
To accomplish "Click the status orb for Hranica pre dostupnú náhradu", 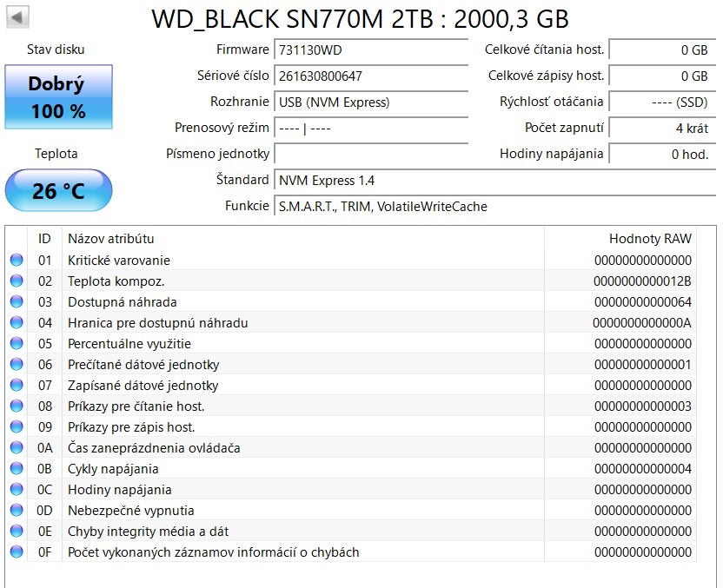I will click(17, 322).
